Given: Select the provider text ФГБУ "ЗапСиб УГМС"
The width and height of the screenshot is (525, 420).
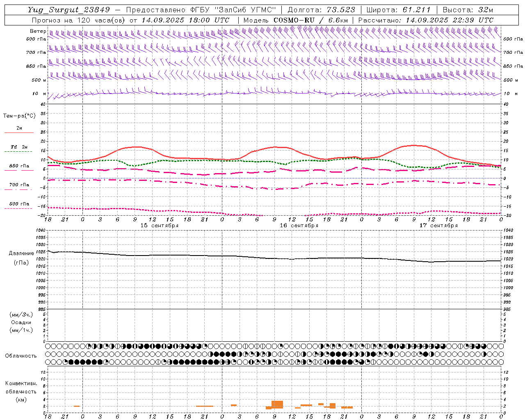Looking at the screenshot, I should [233, 10].
